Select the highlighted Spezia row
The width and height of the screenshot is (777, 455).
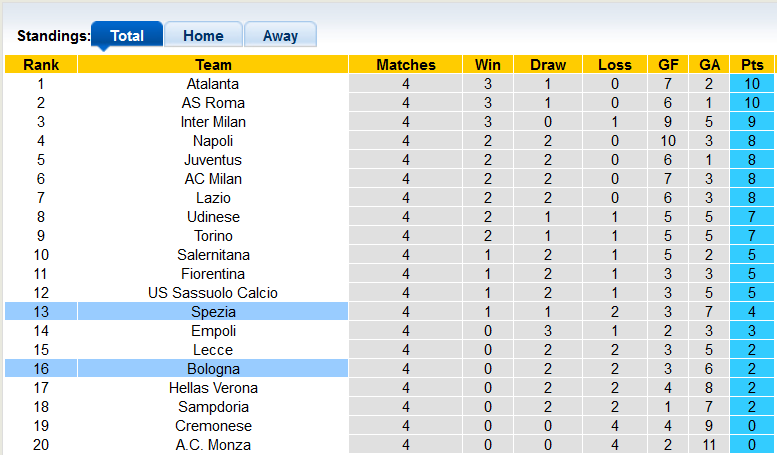(x=213, y=312)
